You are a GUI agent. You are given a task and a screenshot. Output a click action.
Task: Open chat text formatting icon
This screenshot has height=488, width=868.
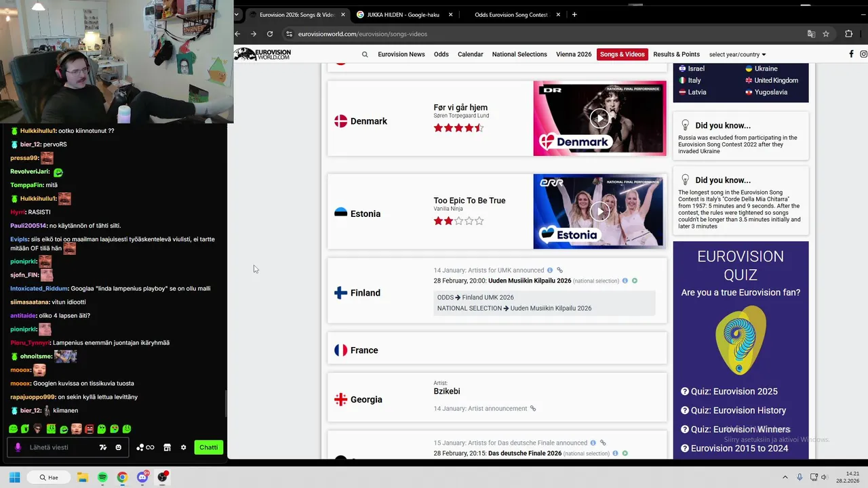click(103, 447)
